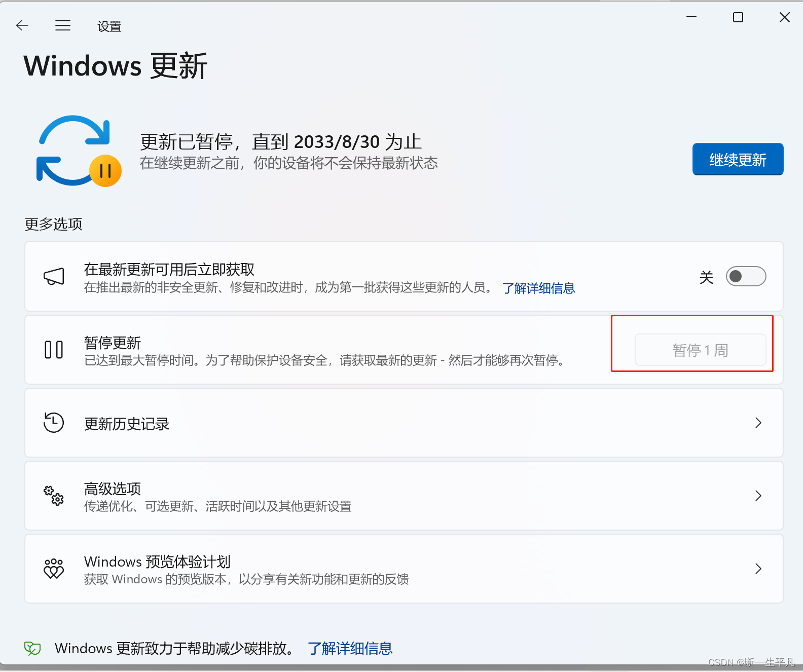Expand Windows 预览体验计划 chevron
The width and height of the screenshot is (803, 672).
(x=758, y=569)
